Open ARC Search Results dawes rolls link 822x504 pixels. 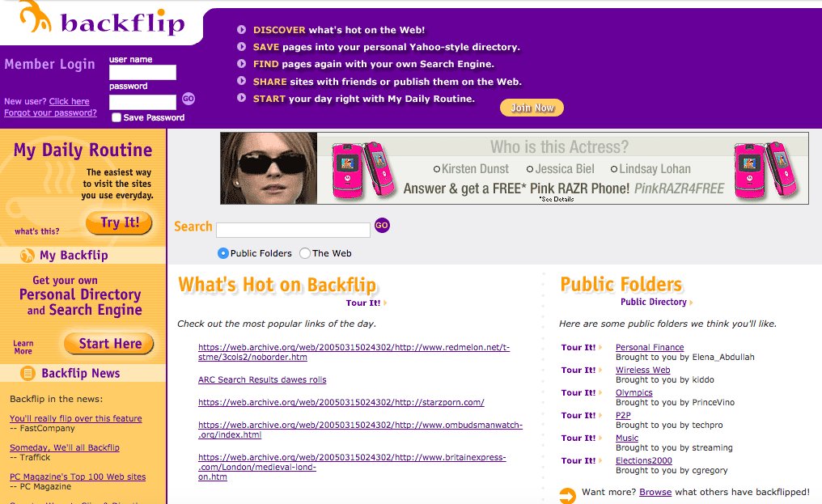[262, 379]
